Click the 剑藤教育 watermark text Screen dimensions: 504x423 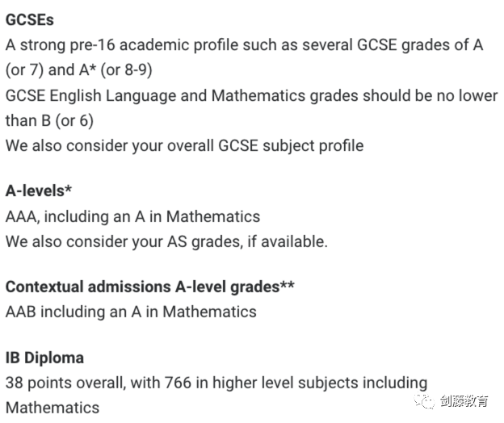tap(464, 401)
